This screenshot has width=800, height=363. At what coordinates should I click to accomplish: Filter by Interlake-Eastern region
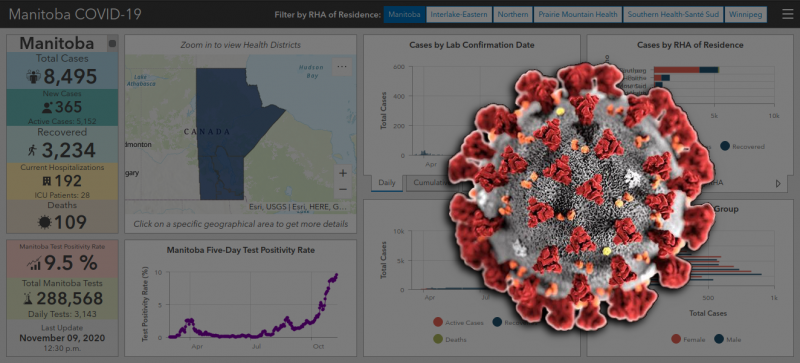[459, 14]
